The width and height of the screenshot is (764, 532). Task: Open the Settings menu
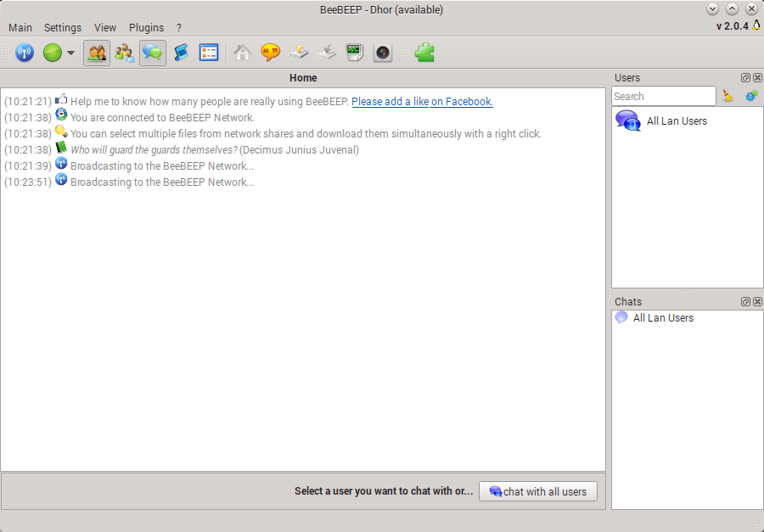pos(63,28)
